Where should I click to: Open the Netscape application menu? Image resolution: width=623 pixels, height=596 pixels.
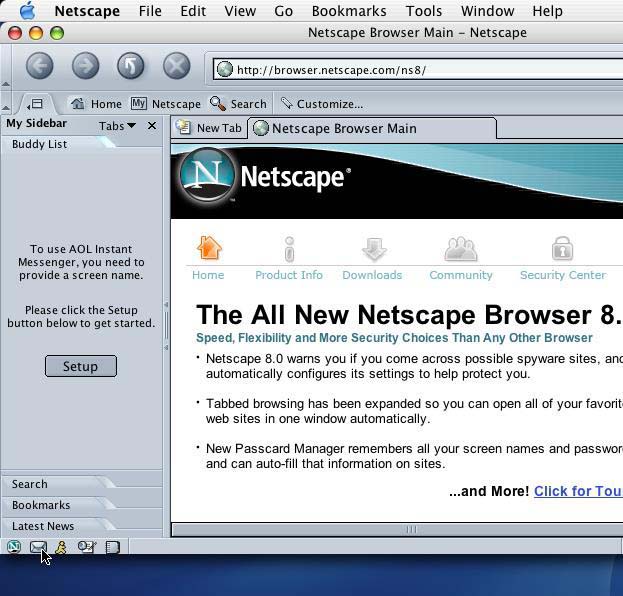(x=87, y=11)
